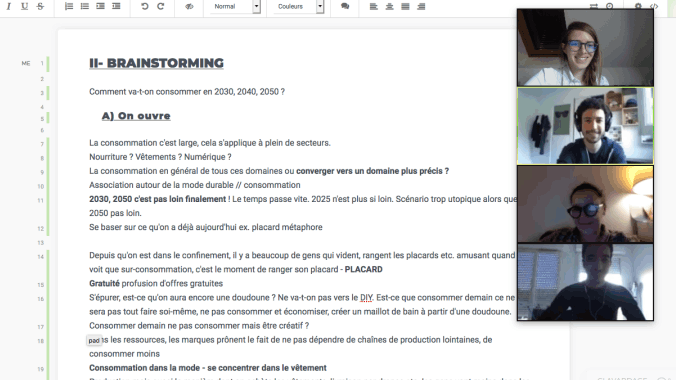Screen dimensions: 676x380
Task: Indent the selected text
Action: click(x=100, y=6)
